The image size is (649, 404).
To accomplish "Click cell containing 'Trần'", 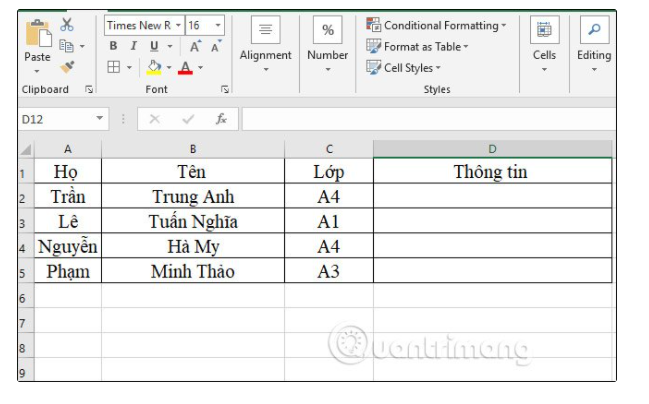I will [x=68, y=196].
